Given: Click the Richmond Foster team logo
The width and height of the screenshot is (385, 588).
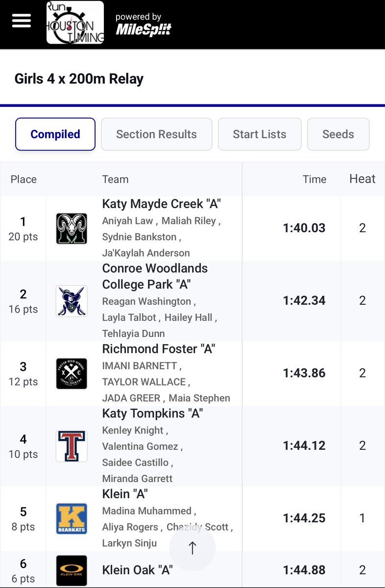Looking at the screenshot, I should (x=72, y=373).
